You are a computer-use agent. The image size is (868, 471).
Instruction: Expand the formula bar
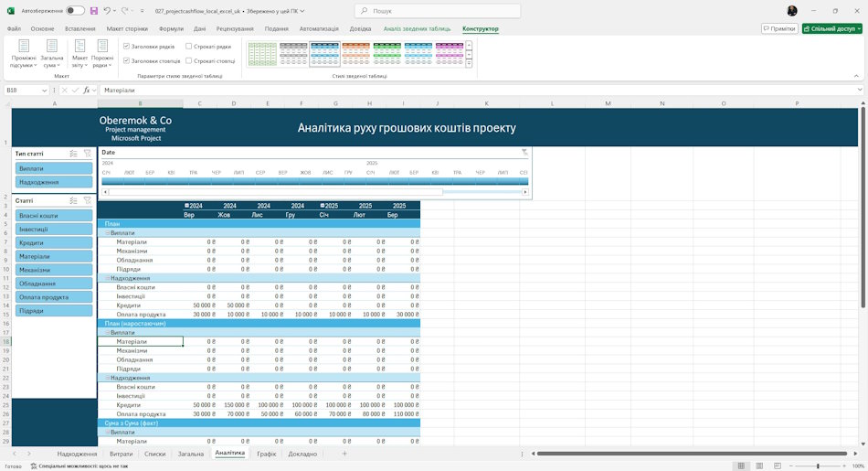pyautogui.click(x=859, y=90)
